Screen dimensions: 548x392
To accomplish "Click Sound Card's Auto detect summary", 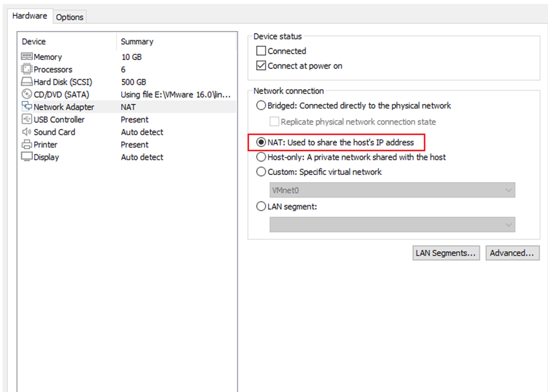I will 142,132.
